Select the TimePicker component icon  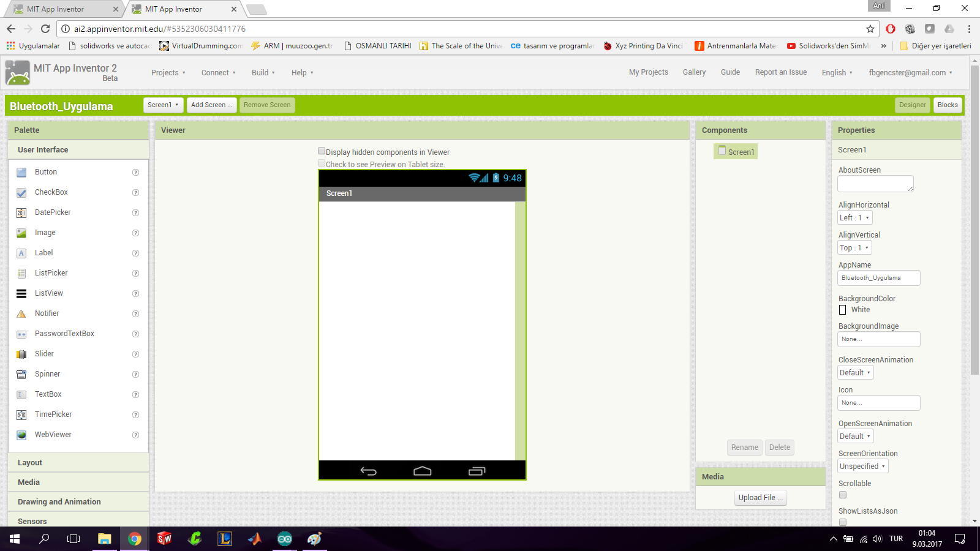(x=21, y=415)
